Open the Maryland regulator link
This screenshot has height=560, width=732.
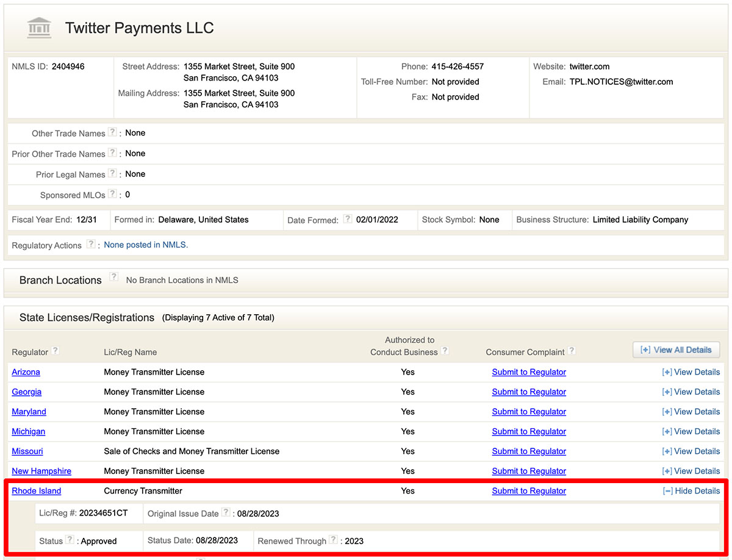pyautogui.click(x=29, y=412)
